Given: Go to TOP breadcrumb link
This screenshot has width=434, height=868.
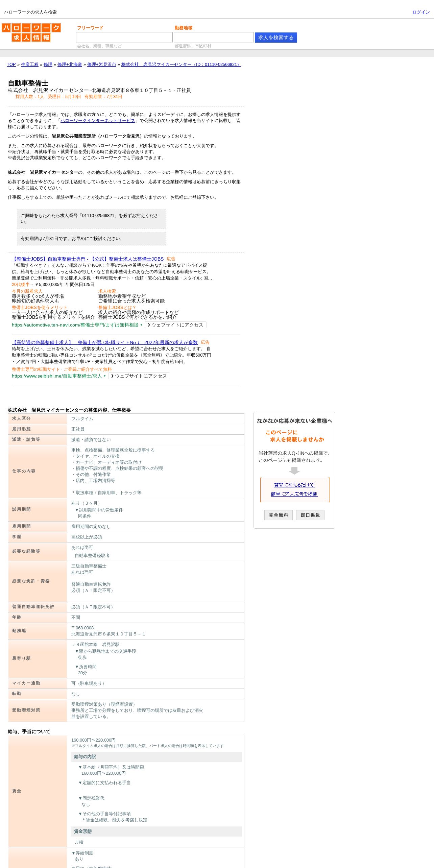Looking at the screenshot, I should click(11, 65).
